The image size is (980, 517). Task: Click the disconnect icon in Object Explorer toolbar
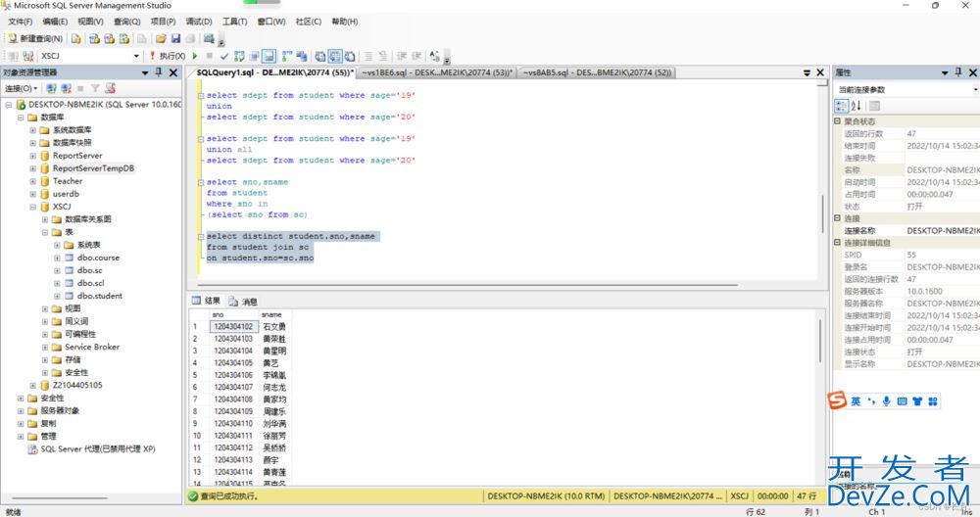(66, 89)
